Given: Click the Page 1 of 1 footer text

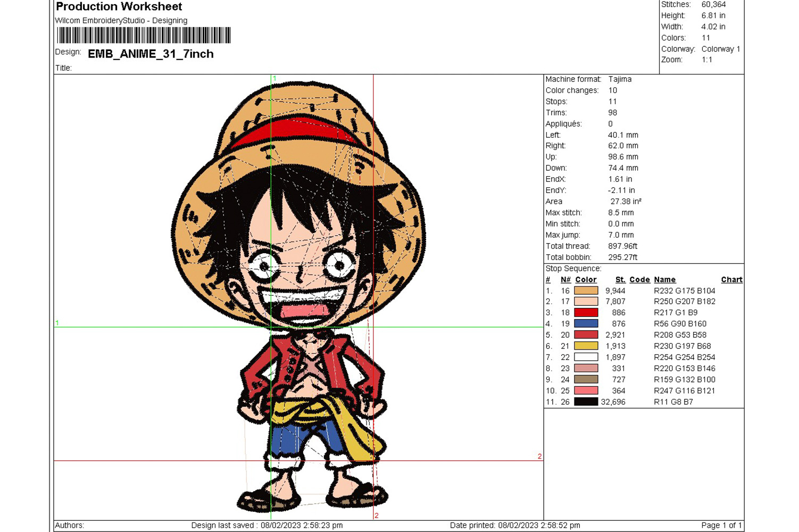Looking at the screenshot, I should [x=721, y=525].
